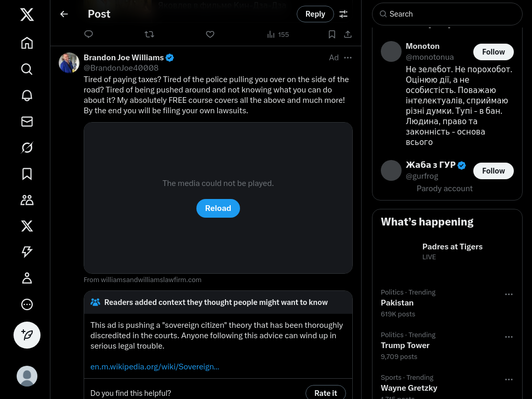Click the Search input field
Image resolution: width=532 pixels, height=399 pixels.
(452, 14)
